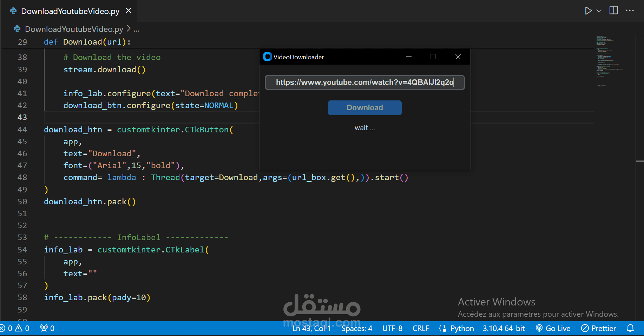Click customtkinter.CTkLabel( on line 54
The width and height of the screenshot is (644, 336).
(x=153, y=250)
